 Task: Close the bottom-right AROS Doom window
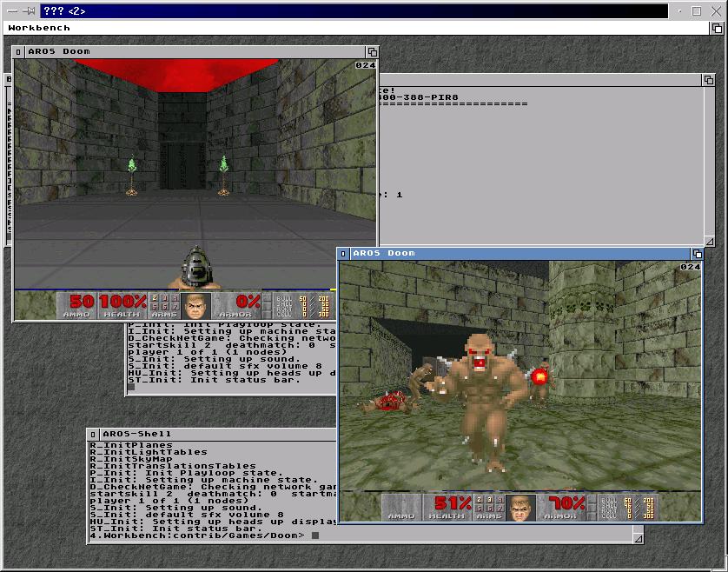(344, 254)
